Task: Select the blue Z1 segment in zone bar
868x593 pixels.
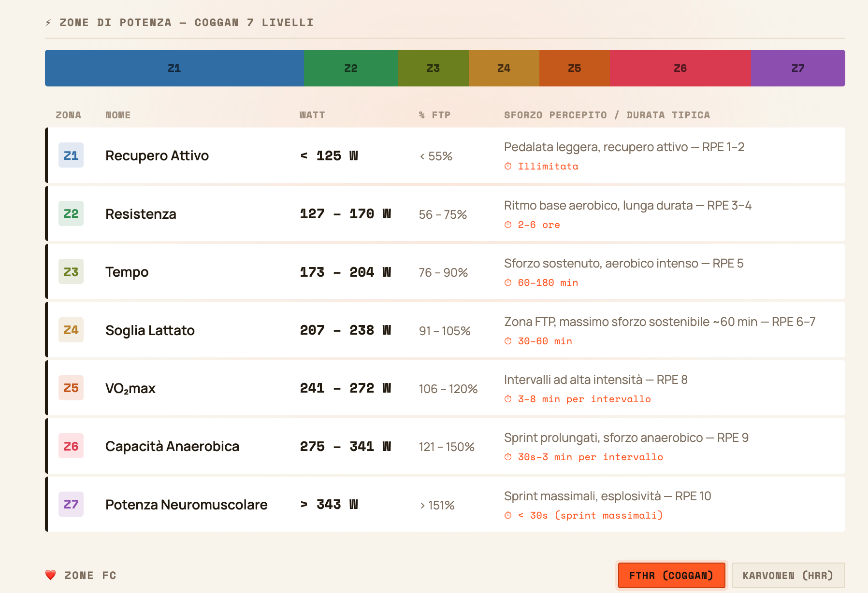Action: pos(174,68)
